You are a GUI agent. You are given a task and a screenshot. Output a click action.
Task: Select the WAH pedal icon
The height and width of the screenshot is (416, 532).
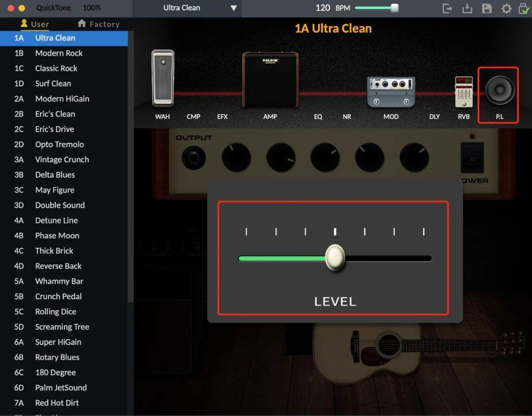(x=163, y=78)
